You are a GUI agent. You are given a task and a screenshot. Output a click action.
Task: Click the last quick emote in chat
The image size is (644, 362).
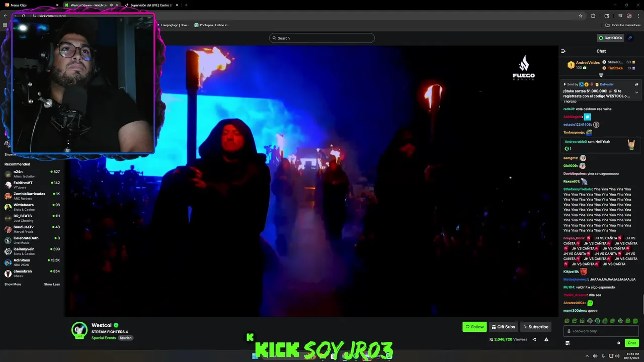[635, 321]
